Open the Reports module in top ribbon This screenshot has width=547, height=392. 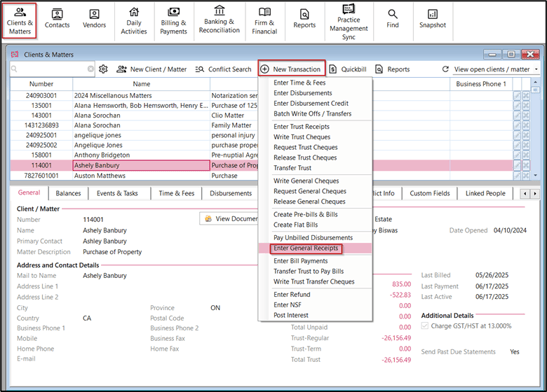point(305,19)
